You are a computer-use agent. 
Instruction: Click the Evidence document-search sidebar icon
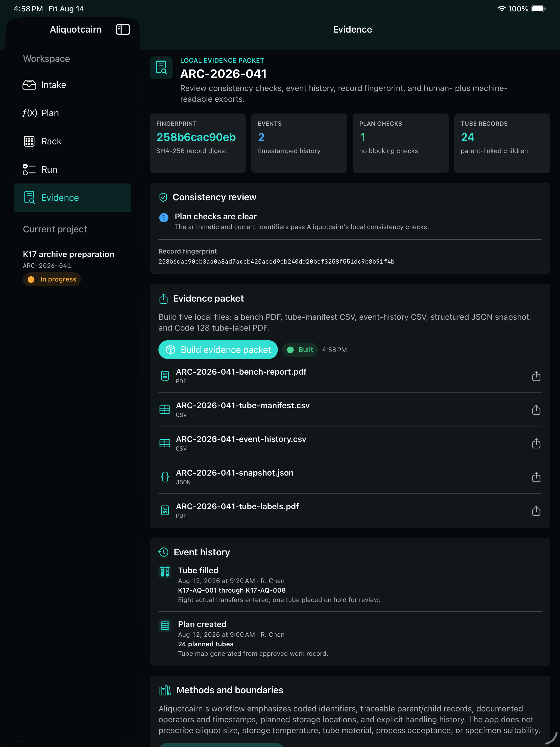pyautogui.click(x=30, y=198)
